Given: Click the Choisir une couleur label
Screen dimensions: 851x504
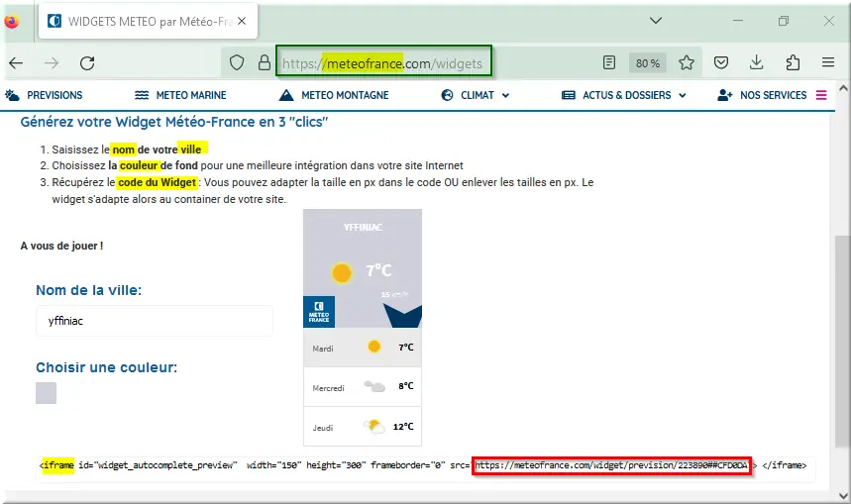Looking at the screenshot, I should [x=106, y=367].
